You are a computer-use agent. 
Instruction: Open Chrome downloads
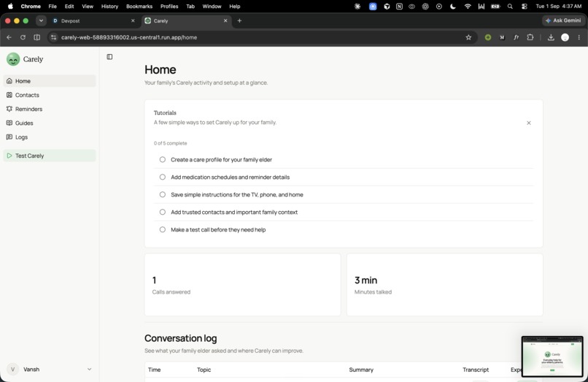(551, 37)
